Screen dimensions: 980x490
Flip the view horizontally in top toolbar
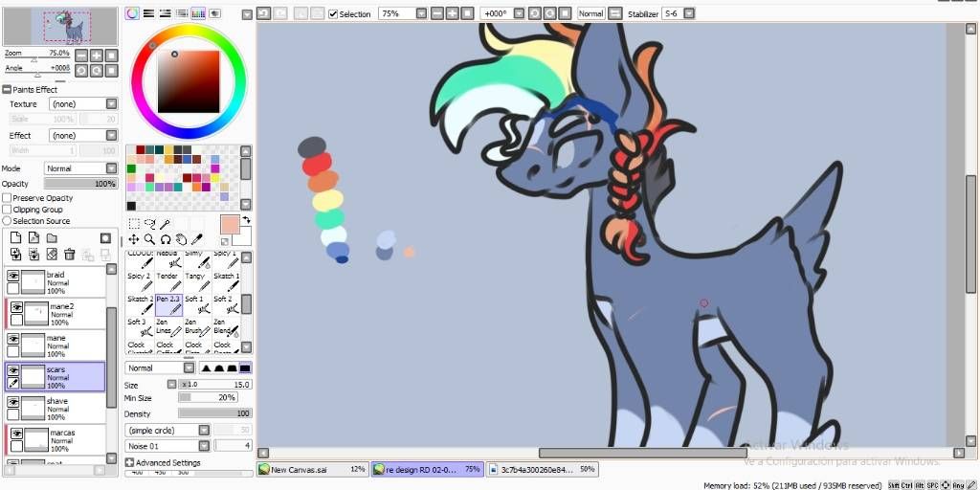click(615, 13)
